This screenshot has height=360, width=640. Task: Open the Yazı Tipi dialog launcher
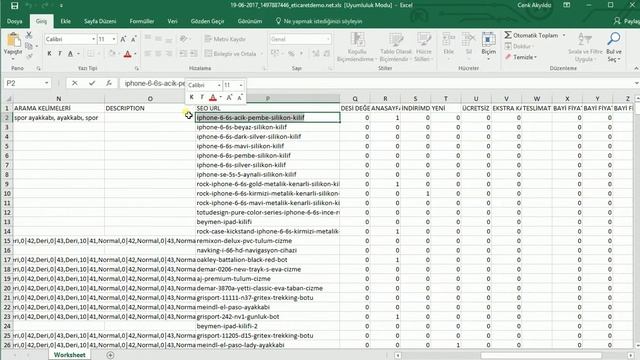point(137,69)
